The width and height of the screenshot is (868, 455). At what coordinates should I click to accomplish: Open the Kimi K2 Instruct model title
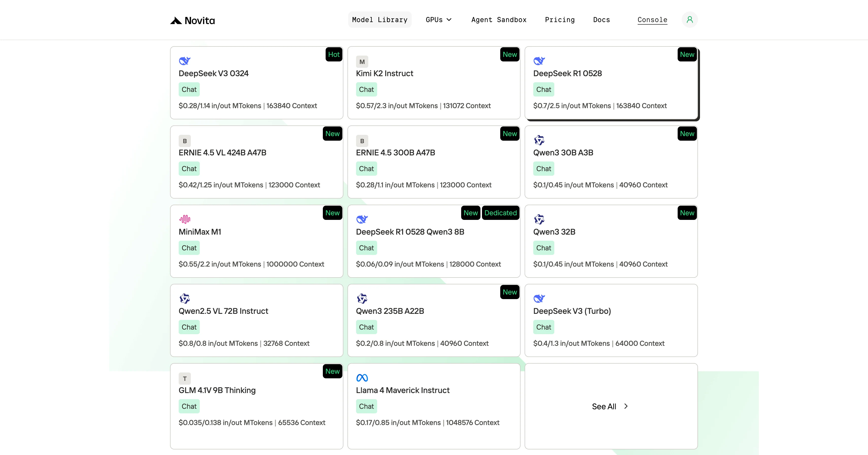tap(385, 73)
